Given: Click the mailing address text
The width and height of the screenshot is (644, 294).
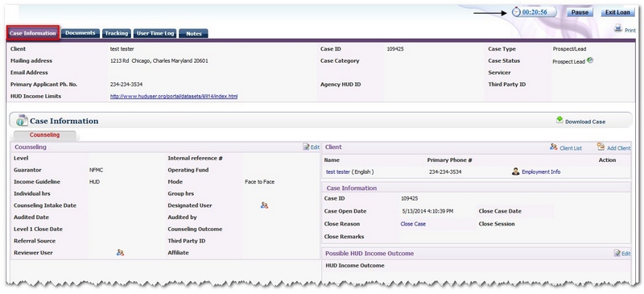Looking at the screenshot, I should click(159, 61).
